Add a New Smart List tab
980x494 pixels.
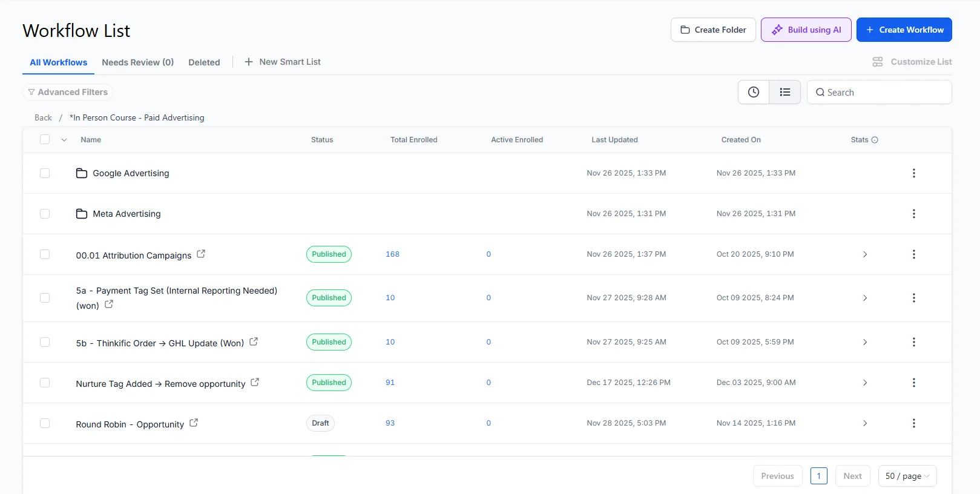[283, 62]
